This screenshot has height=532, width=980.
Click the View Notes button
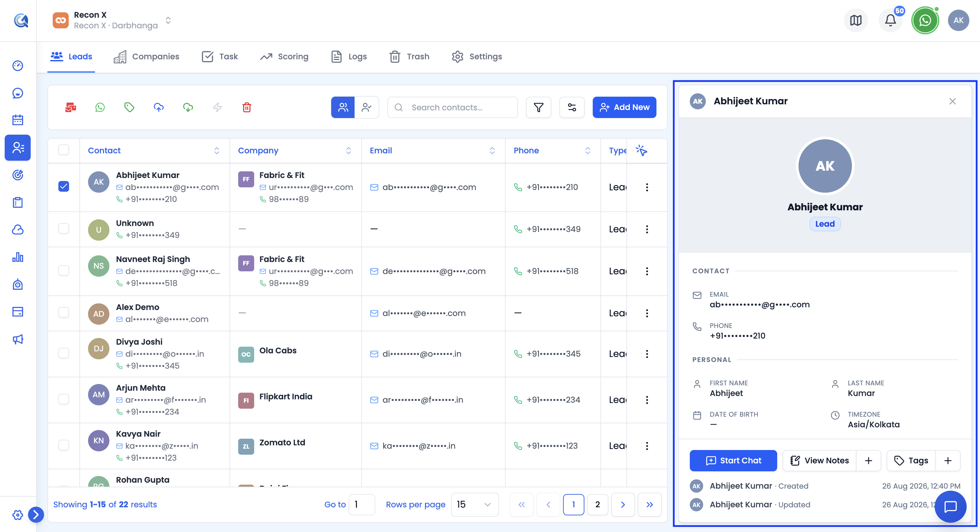[819, 461]
